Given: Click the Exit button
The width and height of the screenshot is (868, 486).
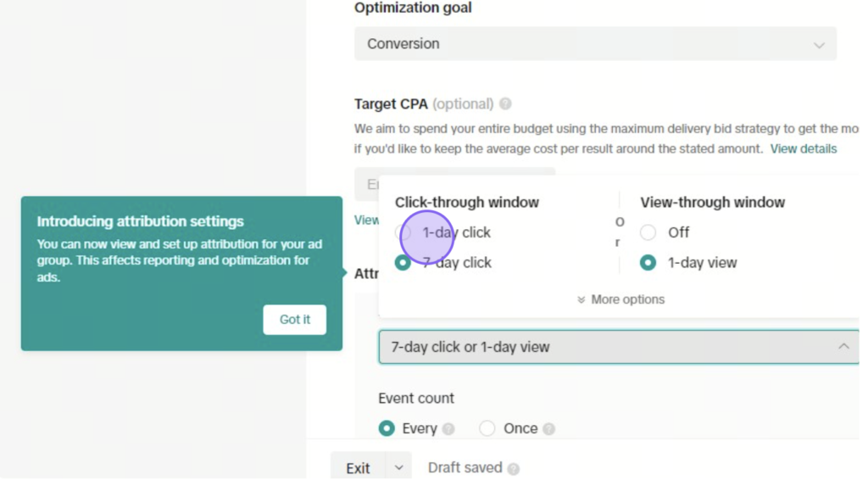Looking at the screenshot, I should click(x=359, y=467).
